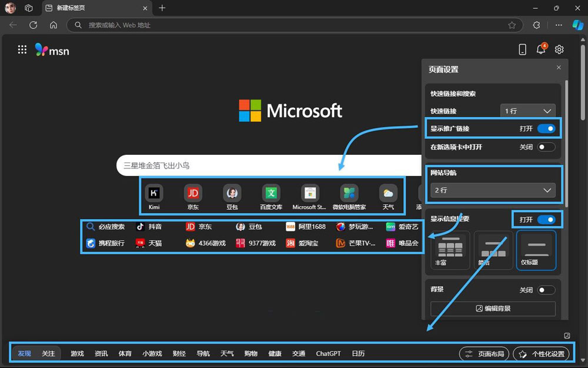
Task: Toggle 显示信息提要 switch
Action: click(x=546, y=219)
